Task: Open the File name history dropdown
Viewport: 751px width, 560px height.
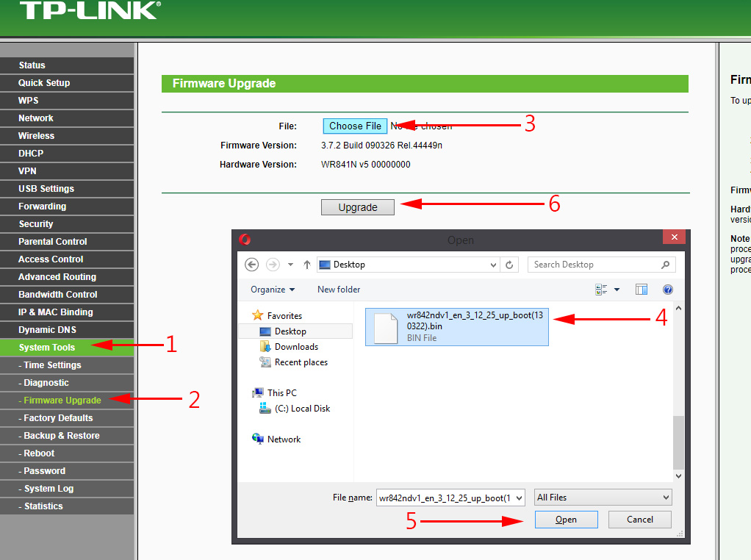Action: click(520, 498)
